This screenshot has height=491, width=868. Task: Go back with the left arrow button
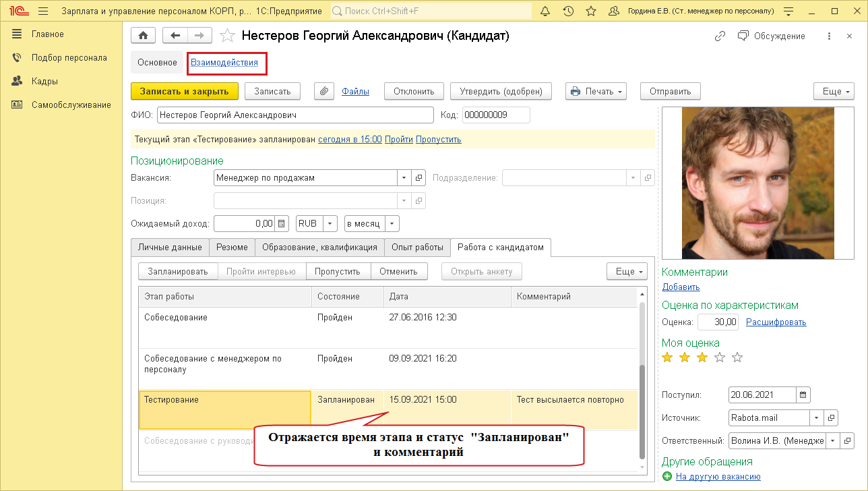(176, 36)
